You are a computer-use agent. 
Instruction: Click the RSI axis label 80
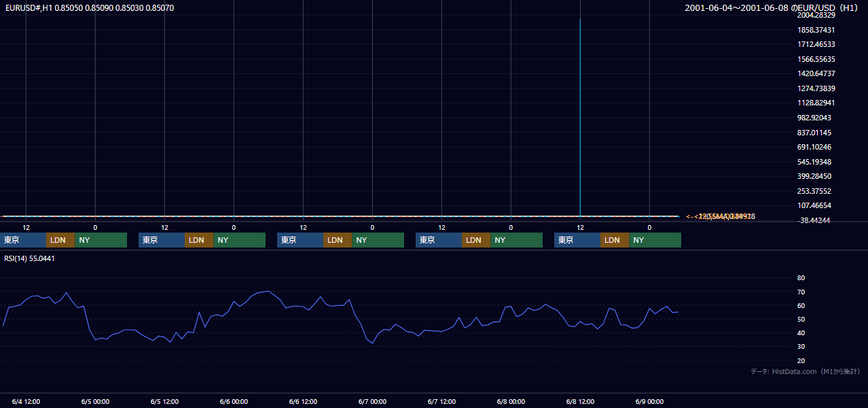(x=801, y=278)
